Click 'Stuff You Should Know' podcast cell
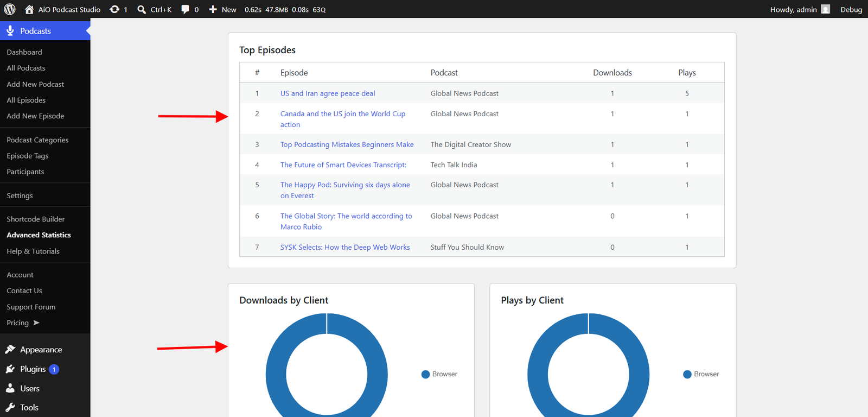The width and height of the screenshot is (868, 417). 467,247
